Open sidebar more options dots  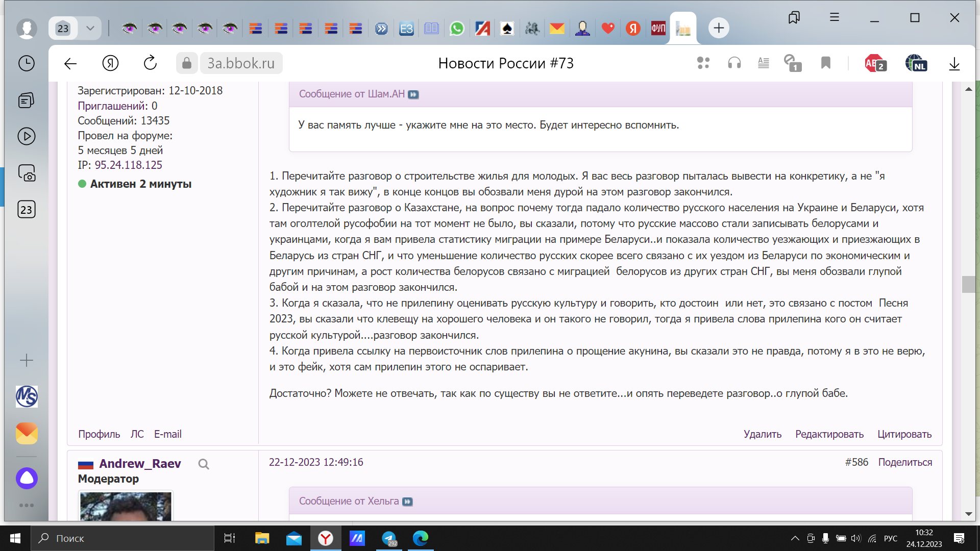click(x=27, y=506)
